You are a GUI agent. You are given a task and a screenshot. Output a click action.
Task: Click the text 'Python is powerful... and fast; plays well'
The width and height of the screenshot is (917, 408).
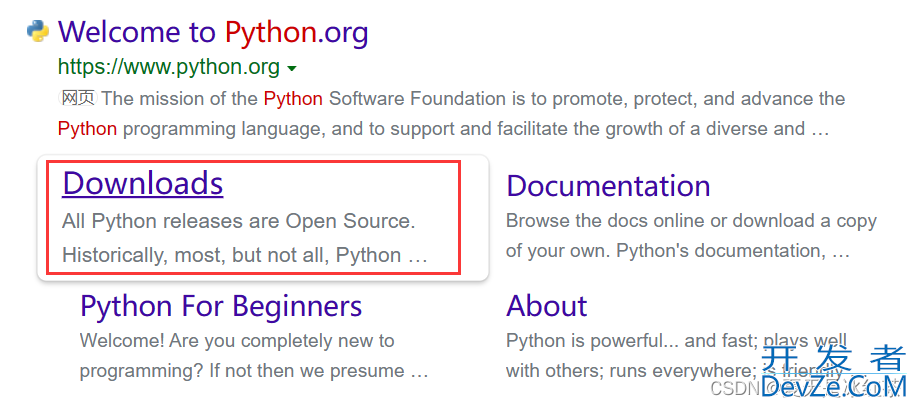[676, 341]
